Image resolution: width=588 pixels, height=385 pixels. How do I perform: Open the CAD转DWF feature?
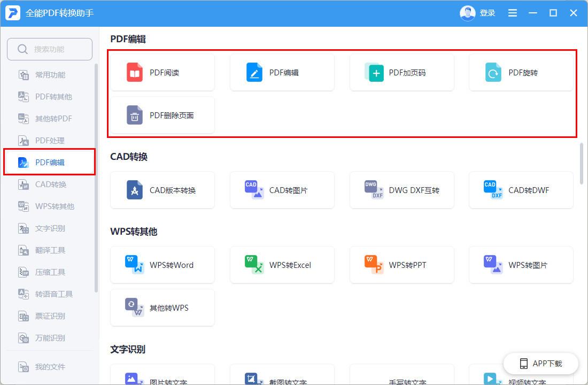point(521,190)
